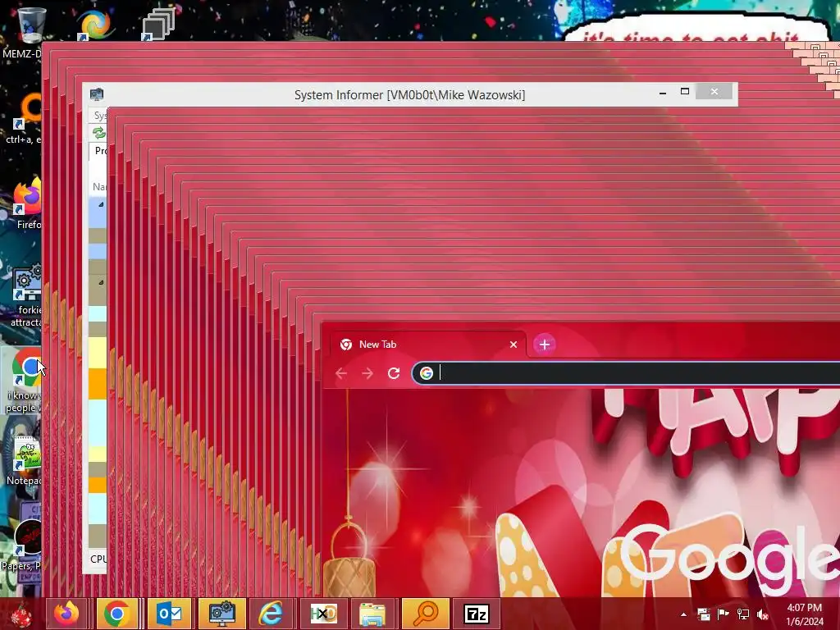The width and height of the screenshot is (840, 630).
Task: Collapse the second System Informer tree node
Action: (x=101, y=282)
